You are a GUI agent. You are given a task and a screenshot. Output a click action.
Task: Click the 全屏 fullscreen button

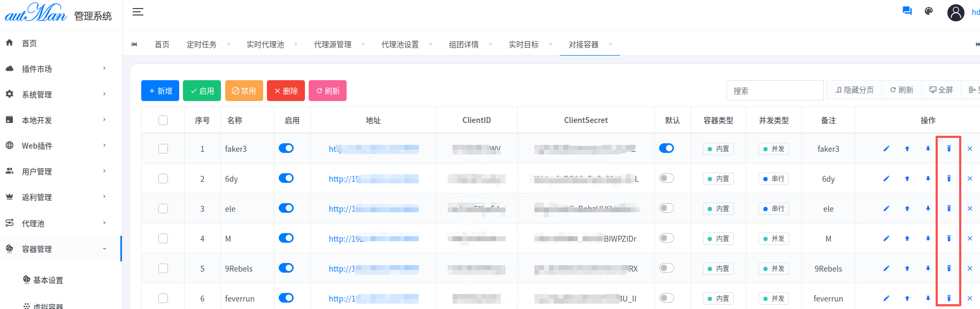click(941, 90)
